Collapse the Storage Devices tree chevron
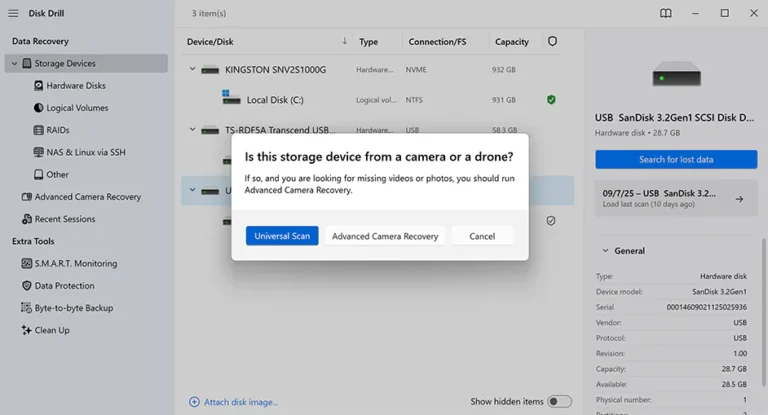The width and height of the screenshot is (768, 415). pyautogui.click(x=15, y=63)
